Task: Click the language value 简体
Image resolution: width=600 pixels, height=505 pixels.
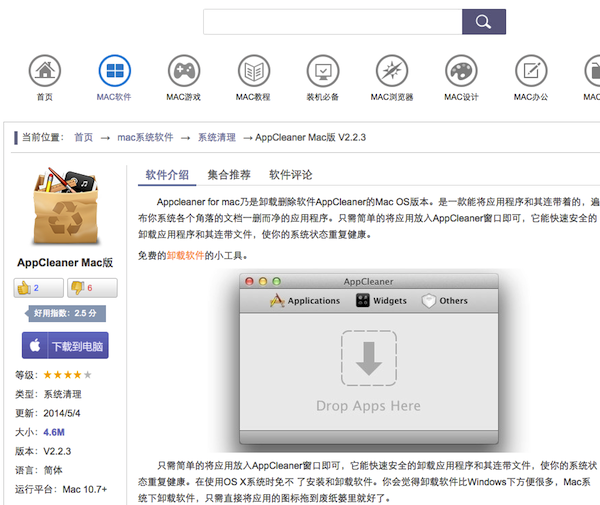Action: click(53, 470)
